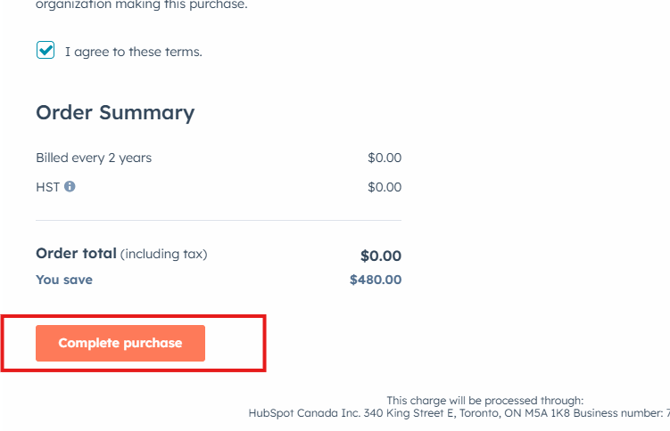The image size is (670, 431).
Task: Click the 'Business number' footer text
Action: (x=617, y=413)
